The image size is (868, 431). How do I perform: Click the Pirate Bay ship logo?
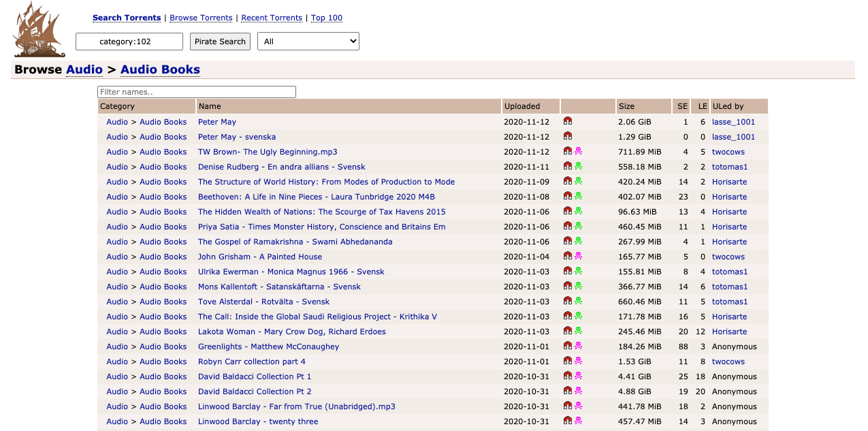coord(39,30)
